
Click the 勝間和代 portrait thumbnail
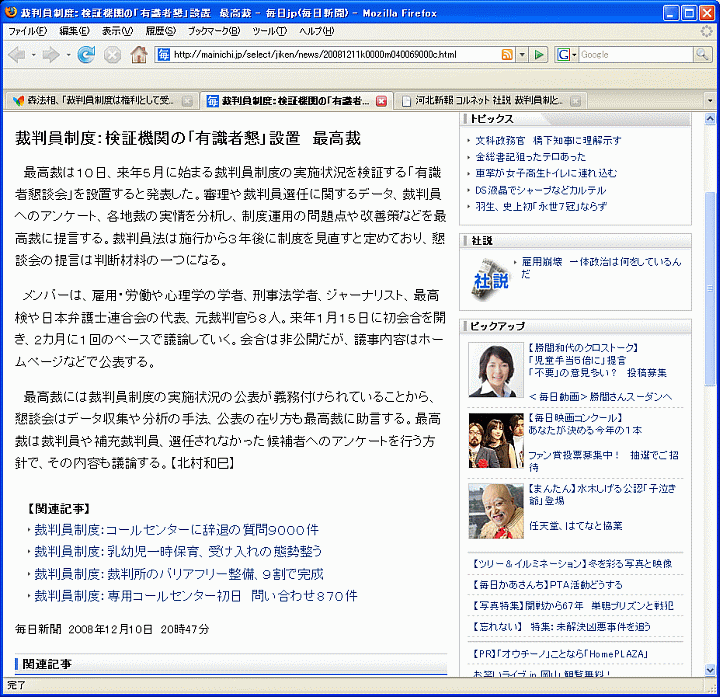(x=496, y=370)
